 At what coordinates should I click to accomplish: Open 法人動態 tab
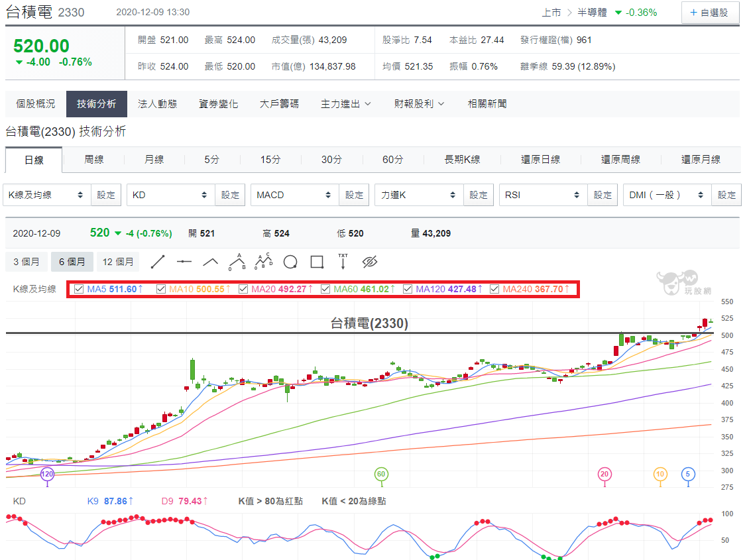pyautogui.click(x=158, y=104)
